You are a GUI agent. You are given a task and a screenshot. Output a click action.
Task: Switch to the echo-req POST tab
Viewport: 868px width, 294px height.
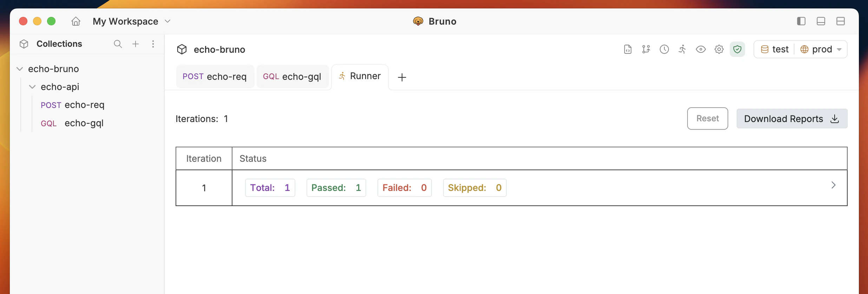(x=215, y=76)
